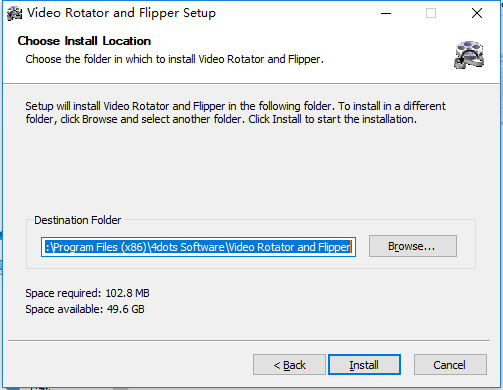Click the 'Destination Folder' group label

click(78, 220)
